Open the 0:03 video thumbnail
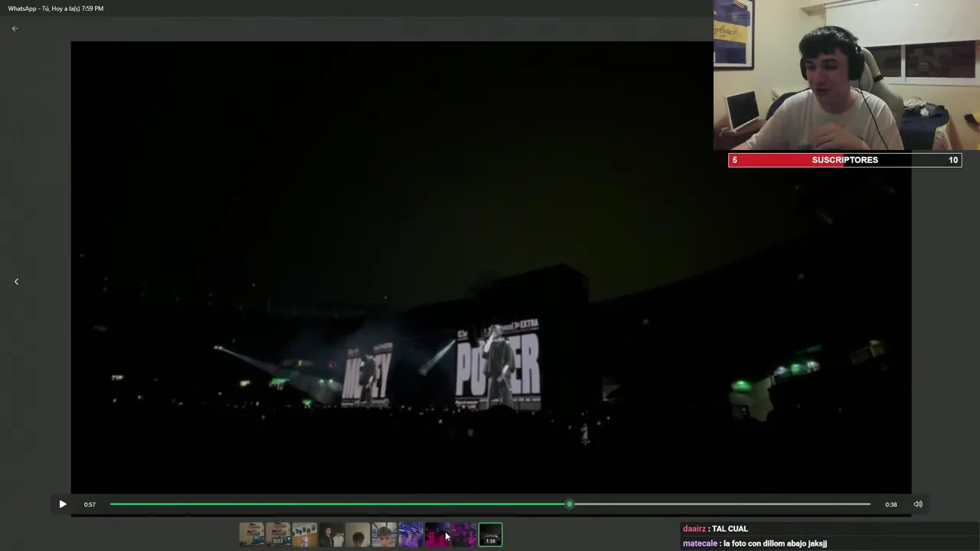 [278, 534]
